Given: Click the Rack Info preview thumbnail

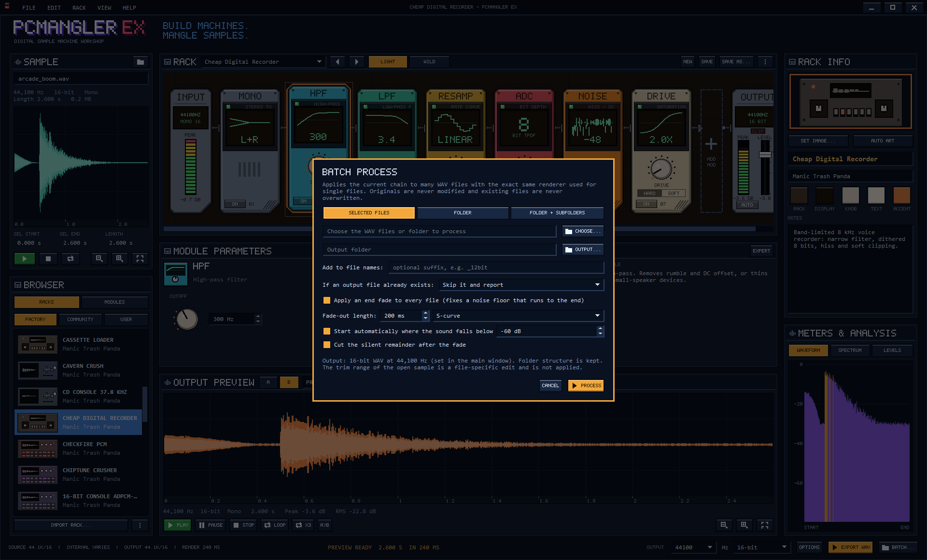Looking at the screenshot, I should [850, 101].
